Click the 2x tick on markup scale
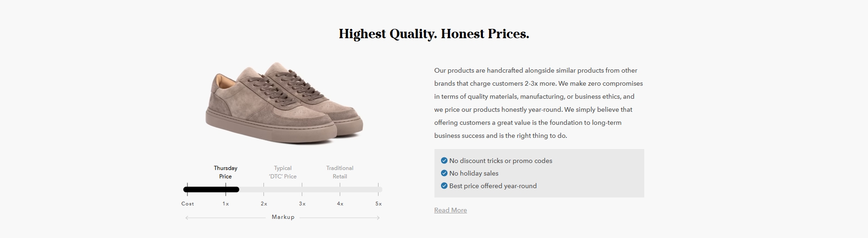Screen dimensions: 868x238 click(264, 204)
